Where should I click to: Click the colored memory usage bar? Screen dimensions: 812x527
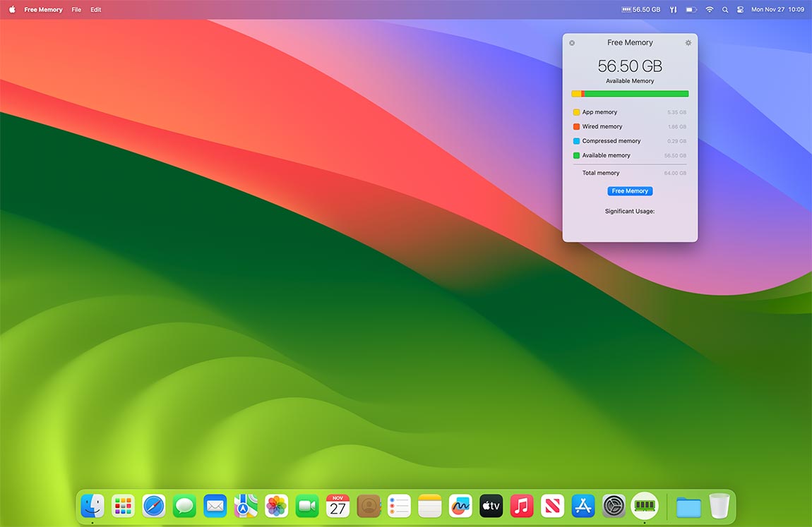(630, 93)
